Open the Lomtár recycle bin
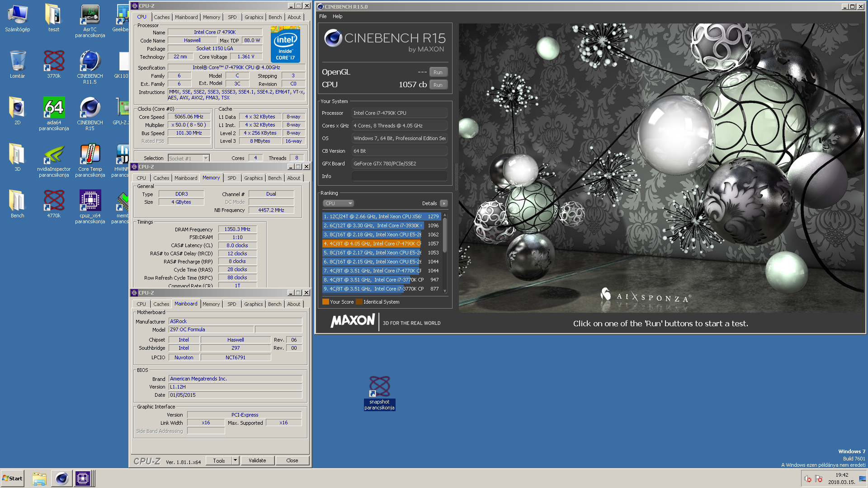This screenshot has width=868, height=488. coord(17,65)
